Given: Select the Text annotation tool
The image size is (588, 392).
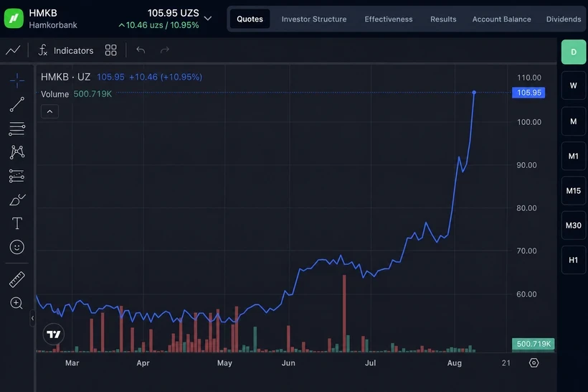Looking at the screenshot, I should click(17, 223).
